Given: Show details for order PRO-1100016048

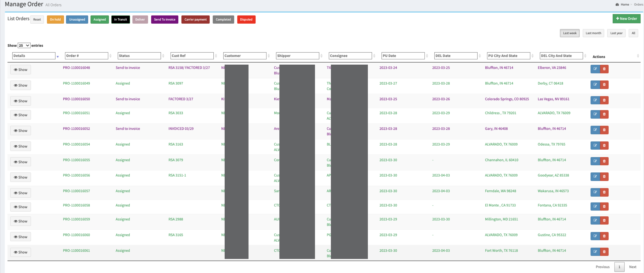Looking at the screenshot, I should pos(21,70).
